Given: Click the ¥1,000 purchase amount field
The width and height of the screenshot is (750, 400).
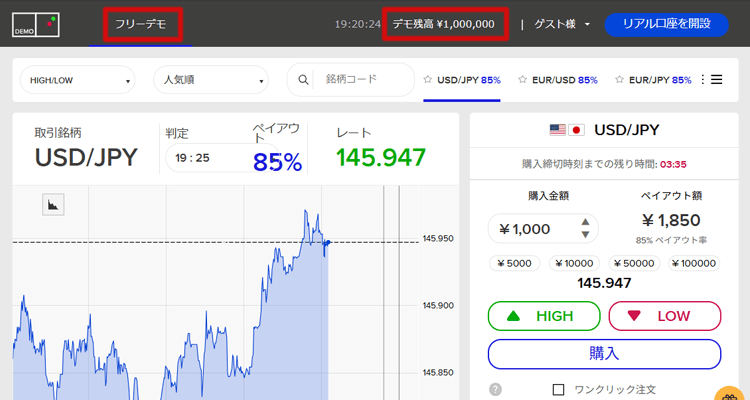Looking at the screenshot, I should coord(543,229).
